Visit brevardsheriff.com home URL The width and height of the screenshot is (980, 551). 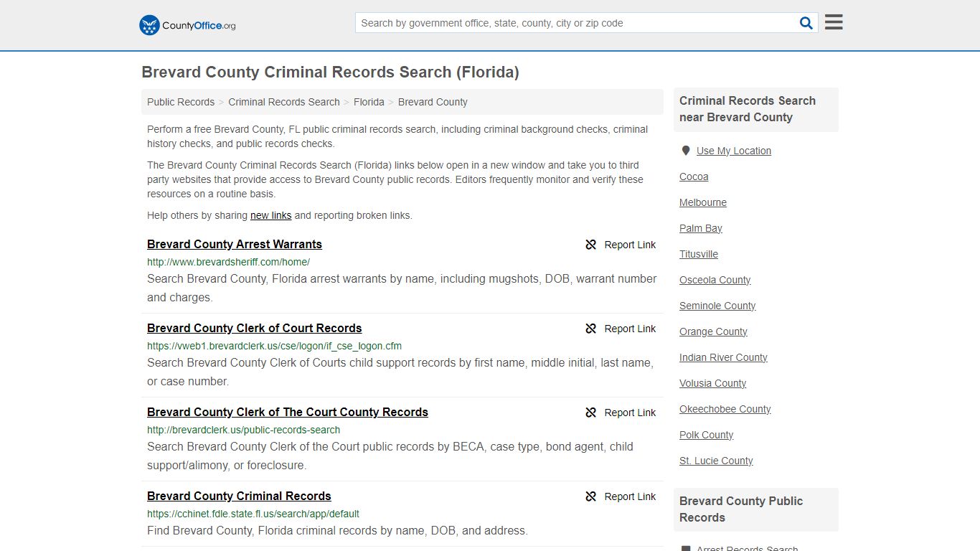[228, 262]
